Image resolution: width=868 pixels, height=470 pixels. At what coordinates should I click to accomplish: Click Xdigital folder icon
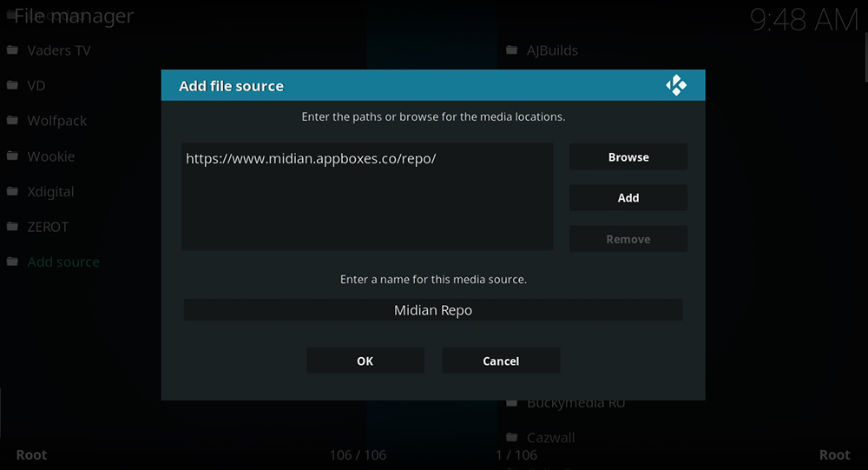pyautogui.click(x=12, y=191)
